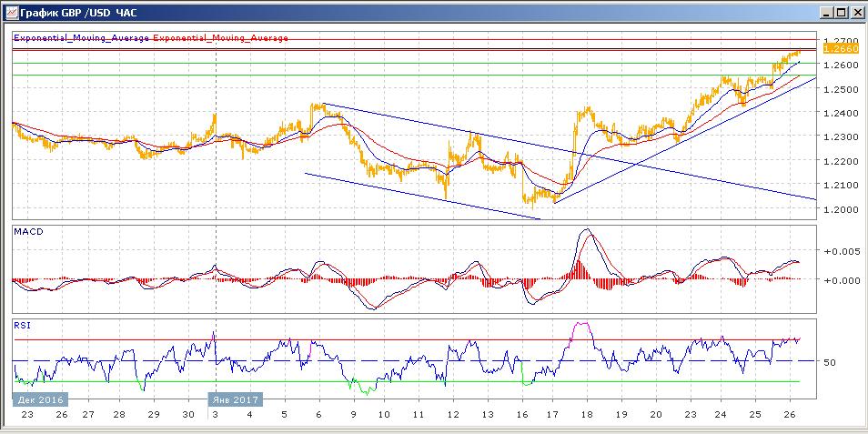Select the red Exponential_Moving_Average legend label

(221, 38)
